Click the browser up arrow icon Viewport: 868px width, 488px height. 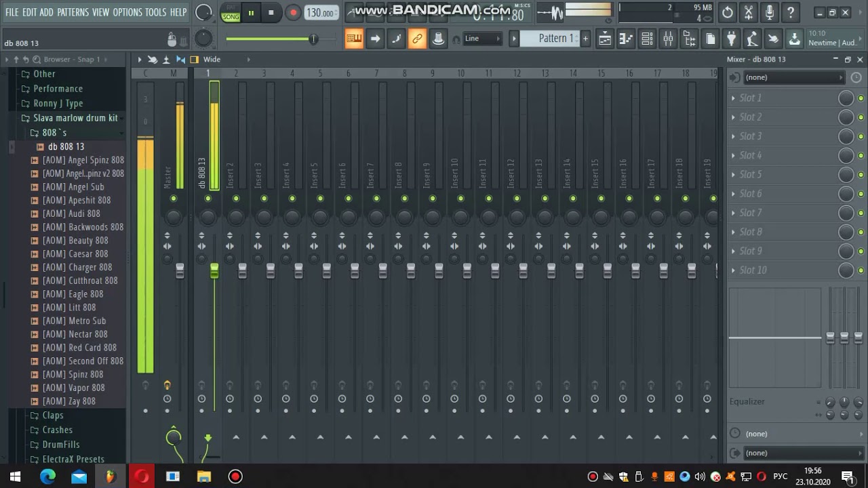[16, 60]
